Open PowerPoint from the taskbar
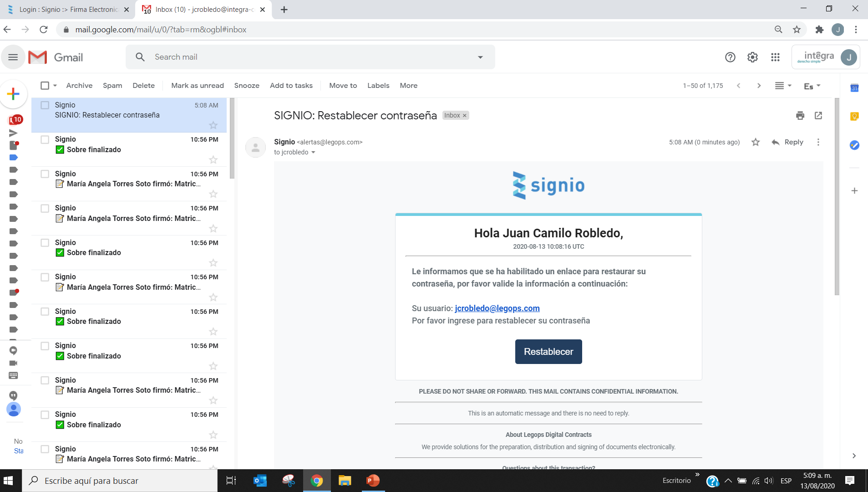This screenshot has height=492, width=868. pos(373,481)
